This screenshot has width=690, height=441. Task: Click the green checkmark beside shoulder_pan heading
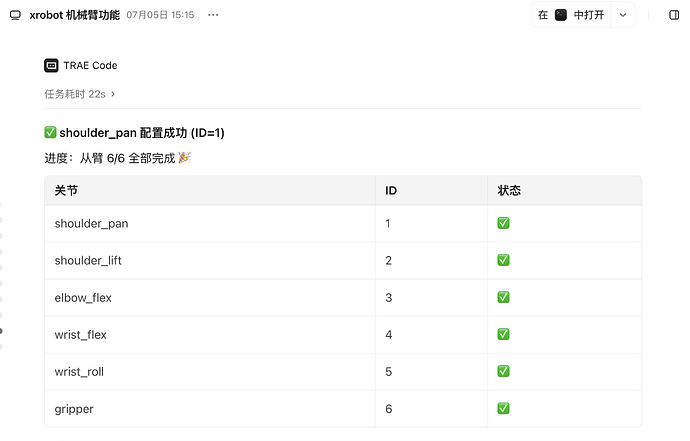point(50,132)
